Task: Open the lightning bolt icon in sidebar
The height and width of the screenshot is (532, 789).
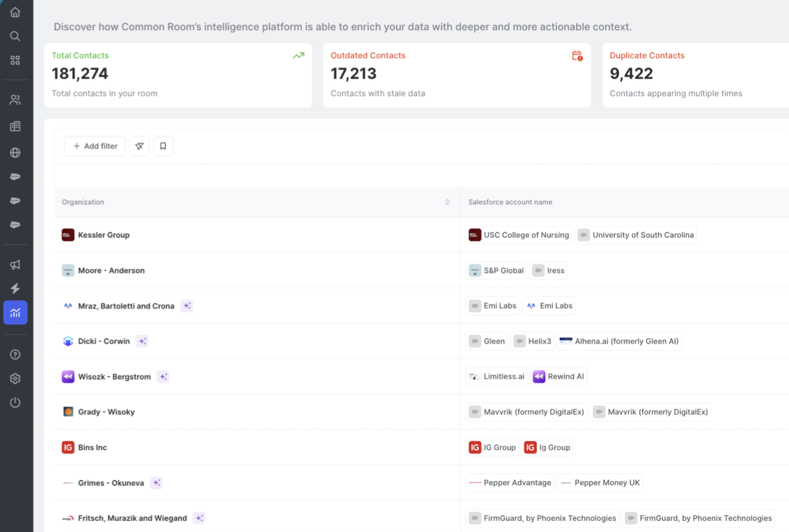Action: coord(15,289)
